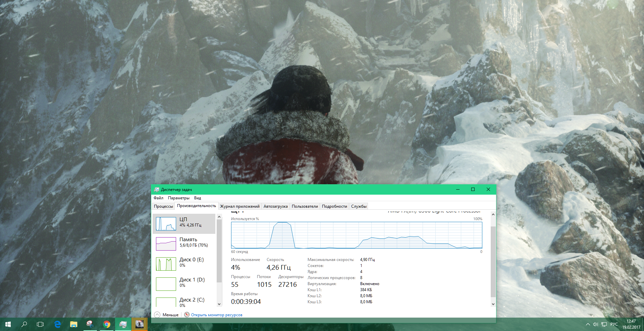Open the Snipping Tool taskbar icon
The image size is (644, 331).
point(90,324)
